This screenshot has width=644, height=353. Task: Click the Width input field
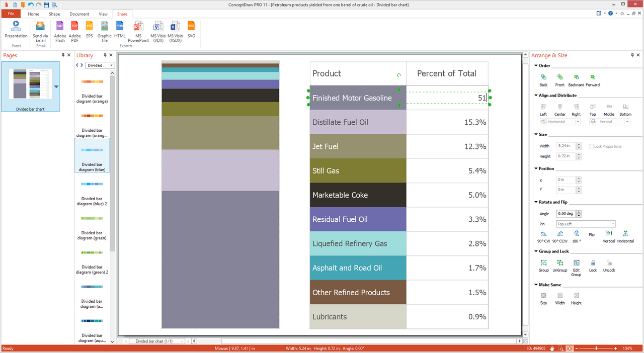pyautogui.click(x=566, y=146)
